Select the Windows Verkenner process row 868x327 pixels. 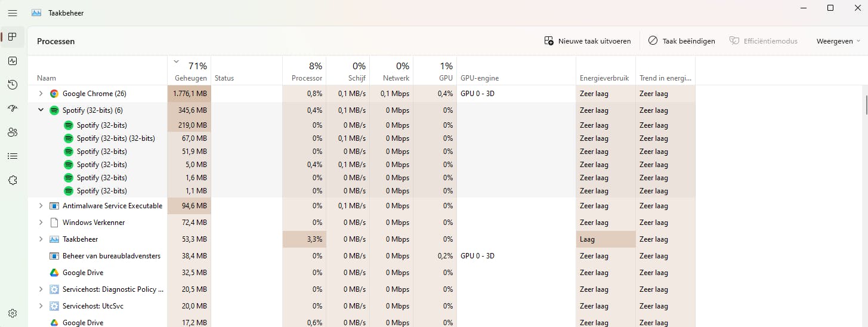(94, 223)
